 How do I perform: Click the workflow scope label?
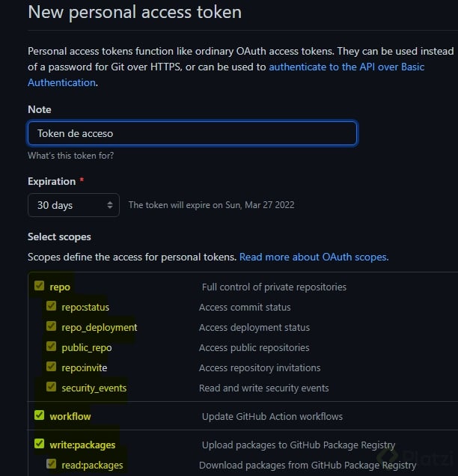coord(70,416)
